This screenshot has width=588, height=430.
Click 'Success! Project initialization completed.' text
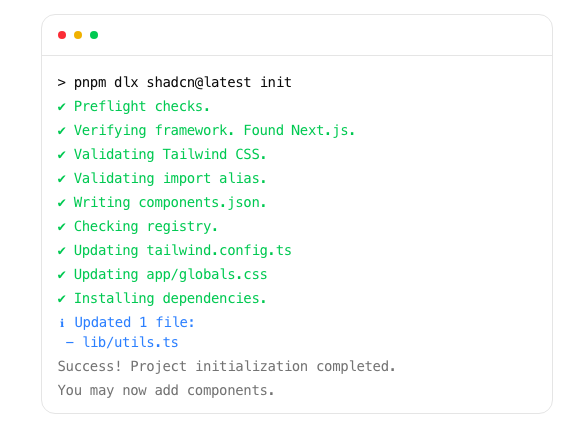pos(226,366)
